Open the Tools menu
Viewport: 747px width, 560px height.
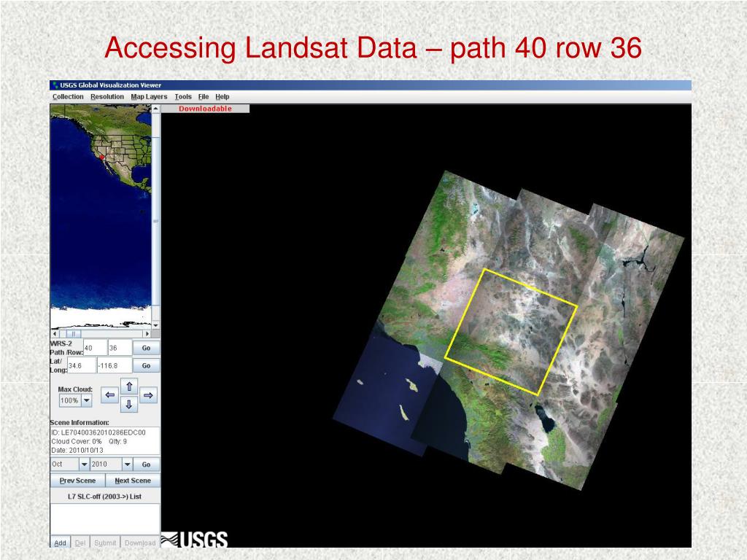pyautogui.click(x=183, y=97)
